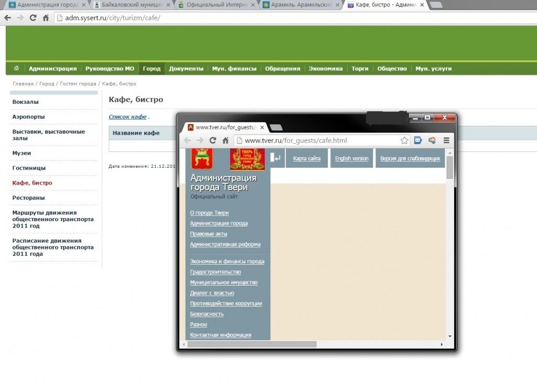Click the login arrow icon on the Tver site

coord(276,158)
